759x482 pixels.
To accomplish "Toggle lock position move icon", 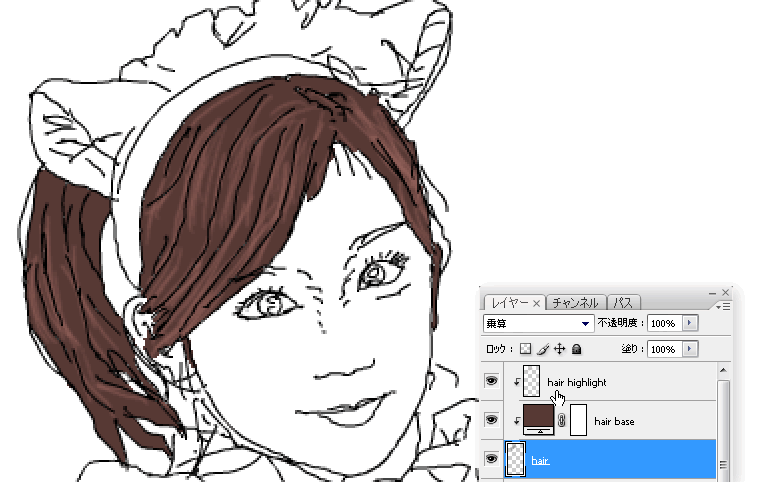I will point(560,349).
